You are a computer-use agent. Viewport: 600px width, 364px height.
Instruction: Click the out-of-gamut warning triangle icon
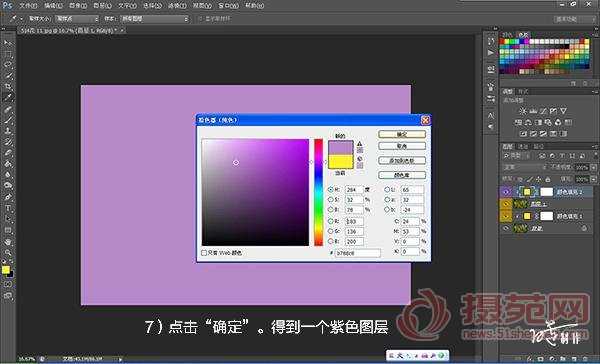coord(359,144)
